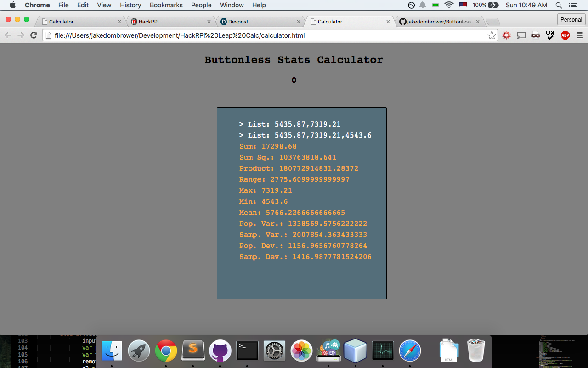Open the Chrome hamburger menu
Image resolution: width=588 pixels, height=368 pixels.
(x=580, y=35)
